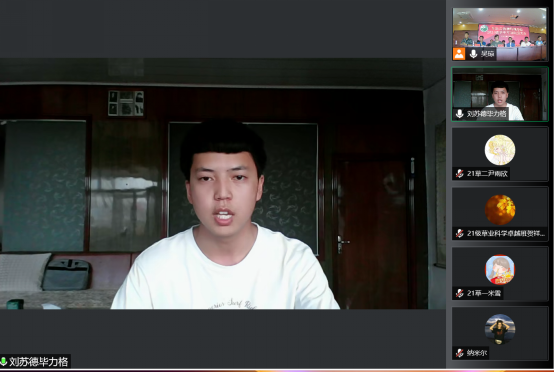Click the 纳米尔 name label
The height and width of the screenshot is (372, 554).
click(477, 353)
